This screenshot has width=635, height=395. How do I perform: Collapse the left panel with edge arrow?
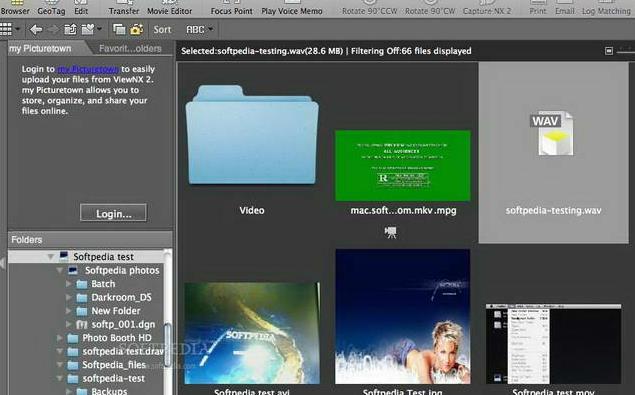(x=3, y=263)
